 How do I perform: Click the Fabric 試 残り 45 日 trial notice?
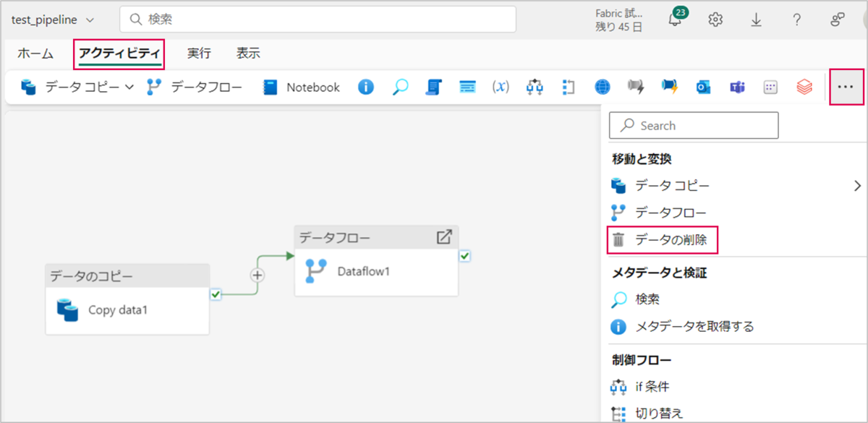(618, 20)
